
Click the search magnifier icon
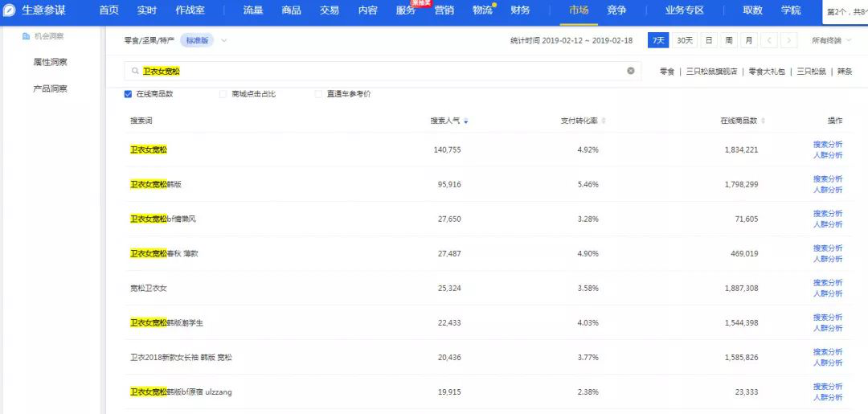pos(135,72)
